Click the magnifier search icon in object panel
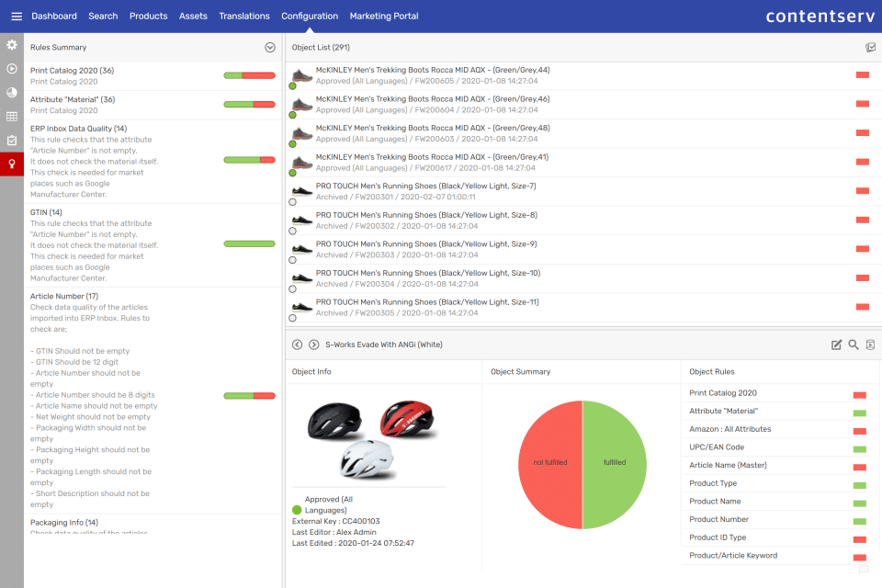 click(x=854, y=345)
